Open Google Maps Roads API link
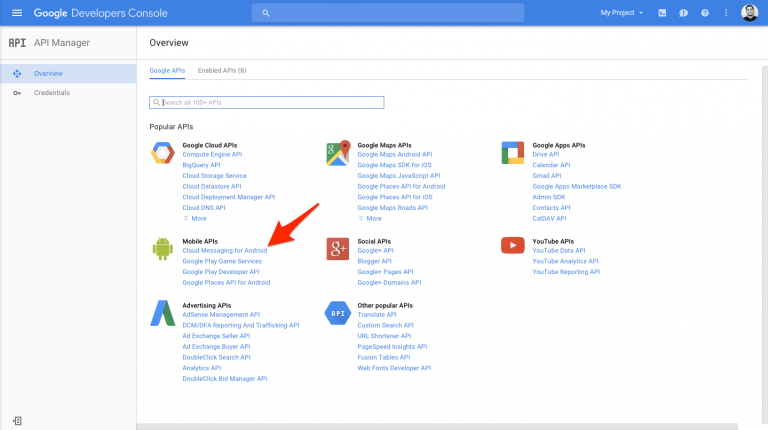This screenshot has width=768, height=430. pos(392,208)
